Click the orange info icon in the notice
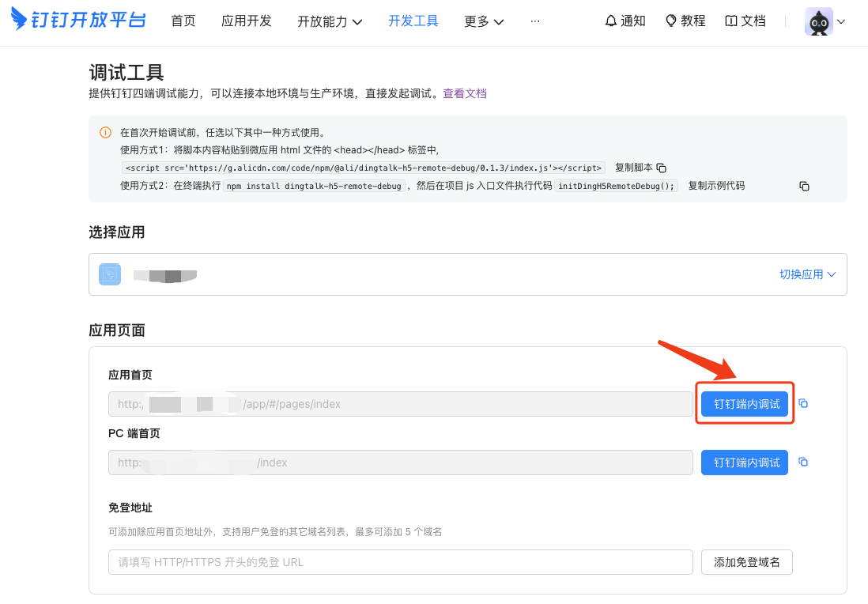Image resolution: width=868 pixels, height=604 pixels. coord(105,132)
